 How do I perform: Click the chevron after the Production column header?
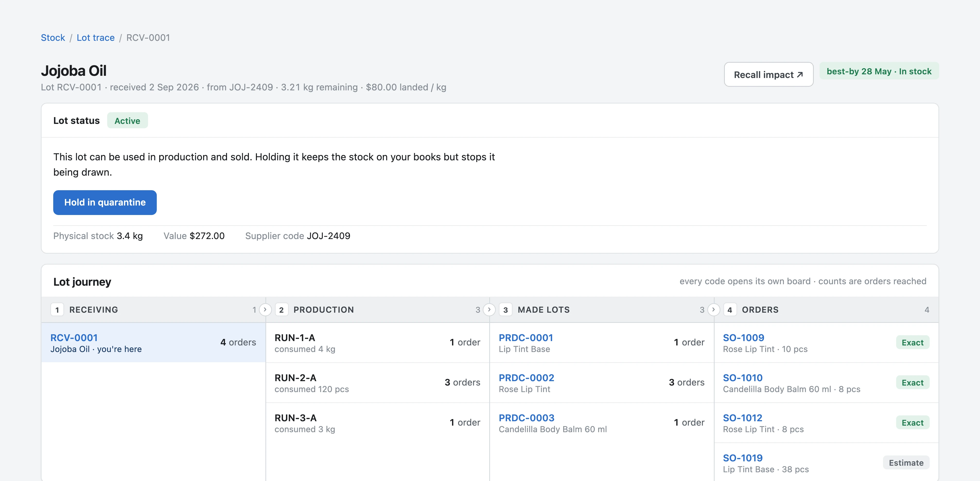(489, 309)
